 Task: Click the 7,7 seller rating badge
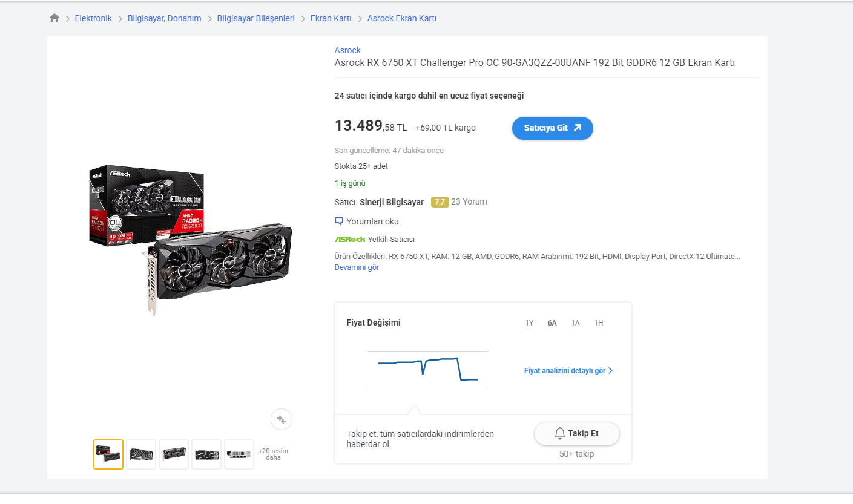click(x=440, y=202)
